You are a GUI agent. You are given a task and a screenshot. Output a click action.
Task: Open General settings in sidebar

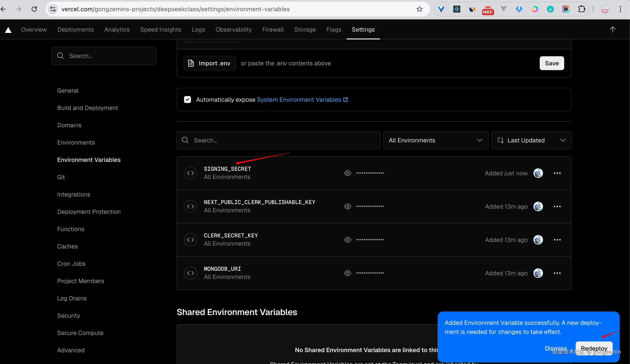pos(68,90)
